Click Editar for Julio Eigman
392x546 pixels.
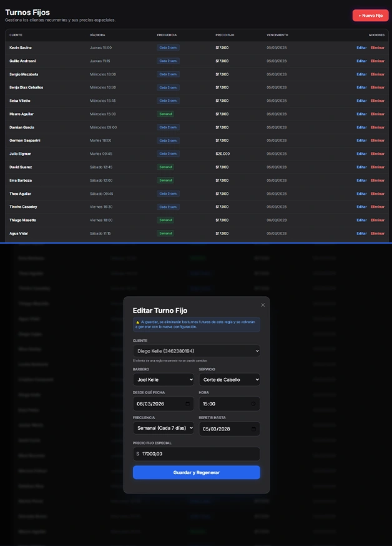coord(361,154)
